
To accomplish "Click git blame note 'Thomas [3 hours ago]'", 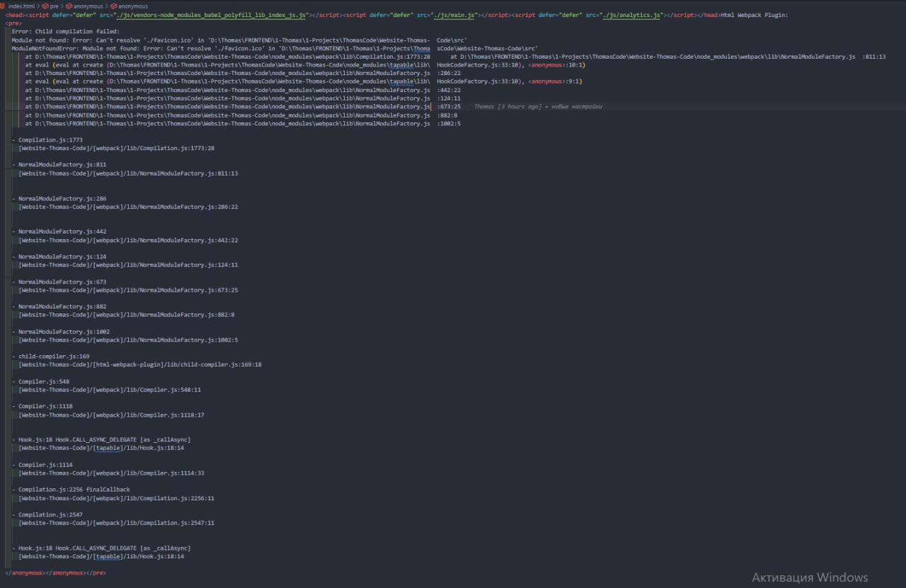I will pos(508,107).
